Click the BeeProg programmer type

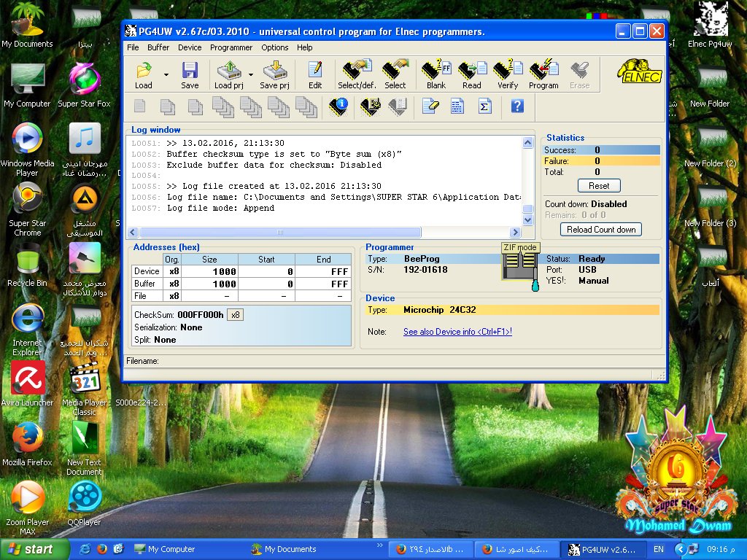pos(422,259)
